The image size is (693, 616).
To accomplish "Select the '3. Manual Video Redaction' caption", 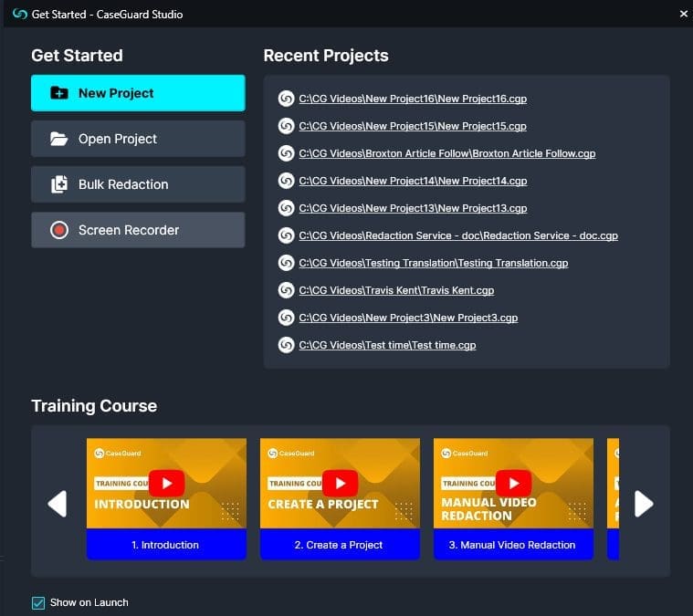I will pos(513,545).
